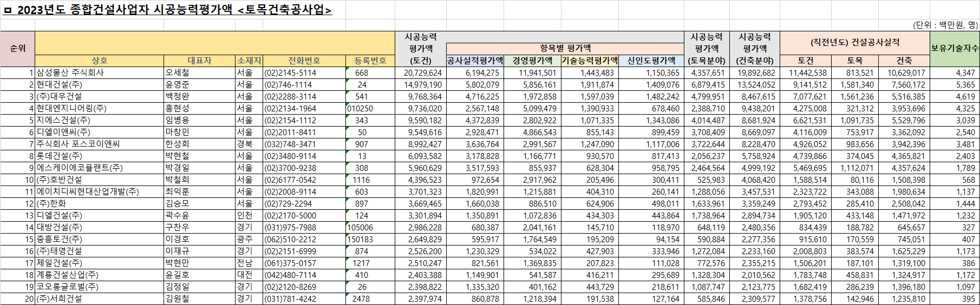Select the 등록번호 column header
The image size is (980, 305).
(x=370, y=61)
